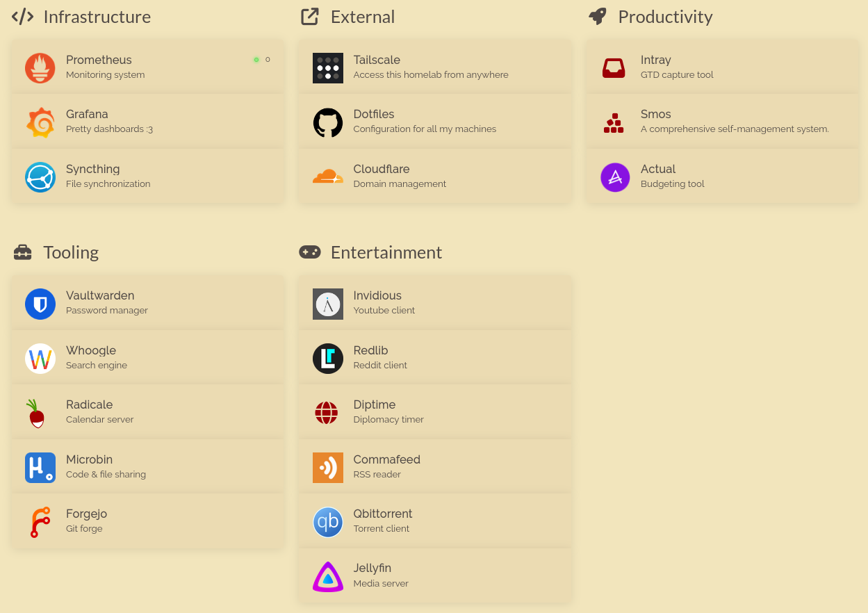Click the Forgejo orange branch icon
Viewport: 868px width, 613px height.
(40, 522)
